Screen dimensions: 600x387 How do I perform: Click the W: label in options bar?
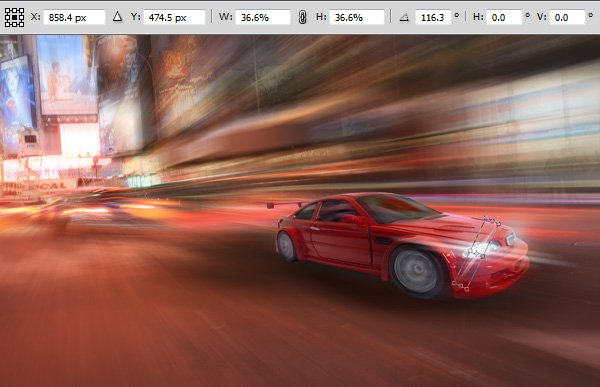pos(225,17)
